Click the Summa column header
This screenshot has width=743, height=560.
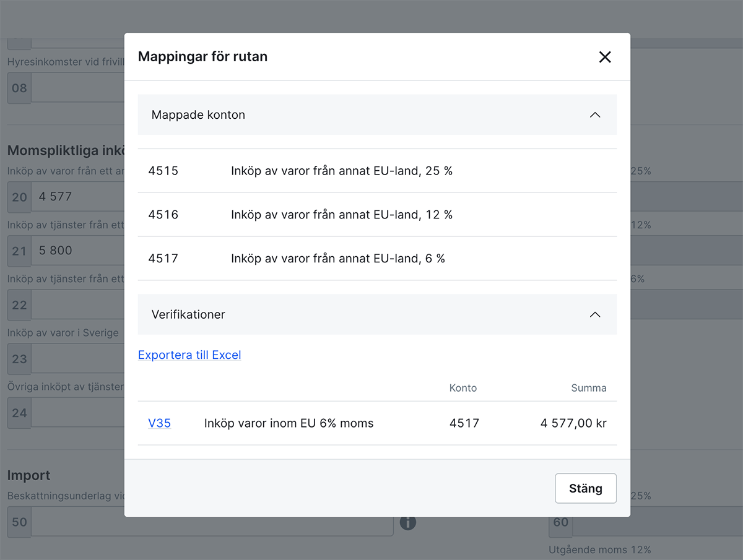tap(588, 388)
